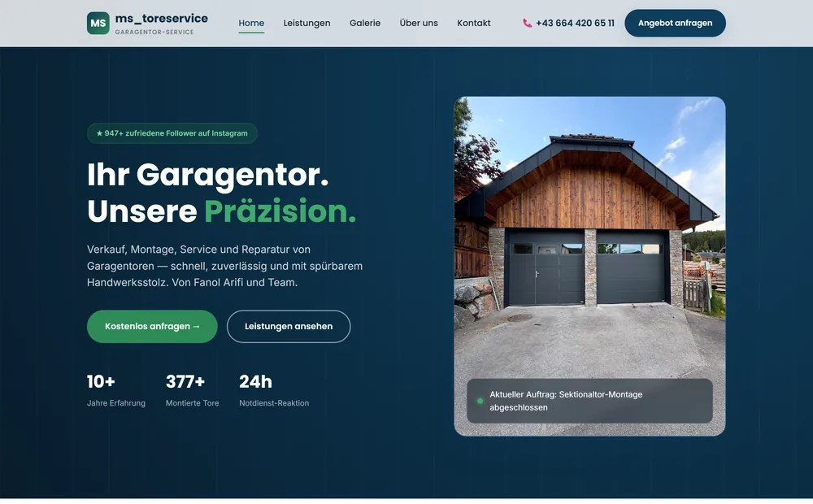The width and height of the screenshot is (813, 504).
Task: Click the "GARAGENTOR-SERVICE" tagline
Action: (x=154, y=33)
